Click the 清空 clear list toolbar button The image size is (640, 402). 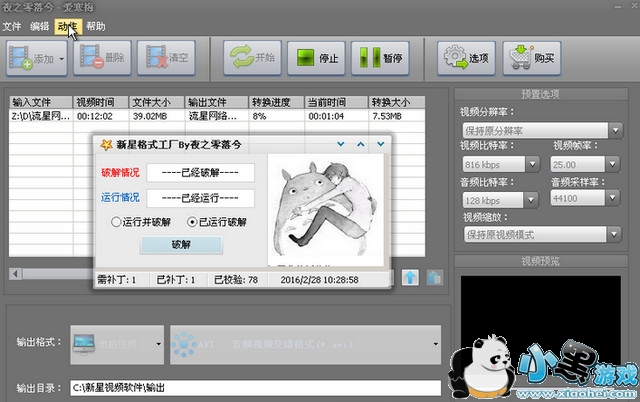click(x=166, y=58)
